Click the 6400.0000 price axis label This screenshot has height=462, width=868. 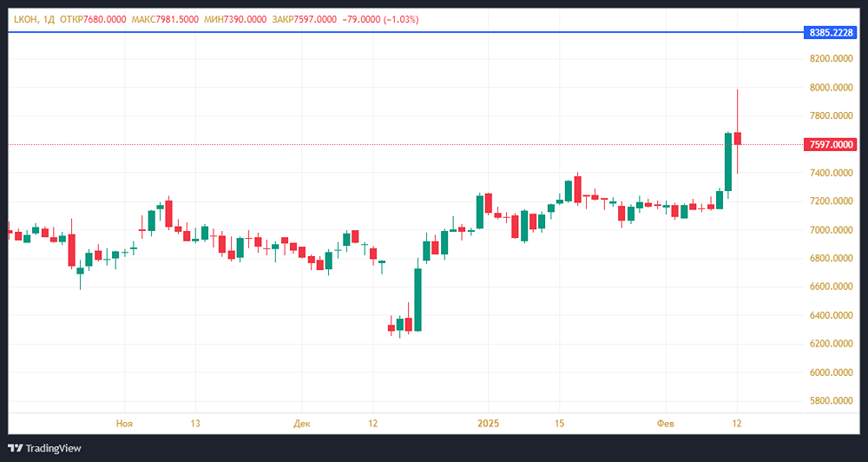coord(831,315)
